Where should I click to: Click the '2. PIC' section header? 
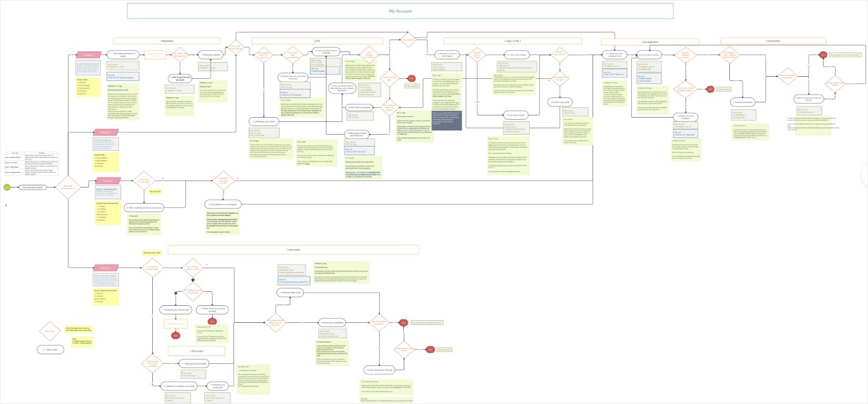(x=317, y=42)
